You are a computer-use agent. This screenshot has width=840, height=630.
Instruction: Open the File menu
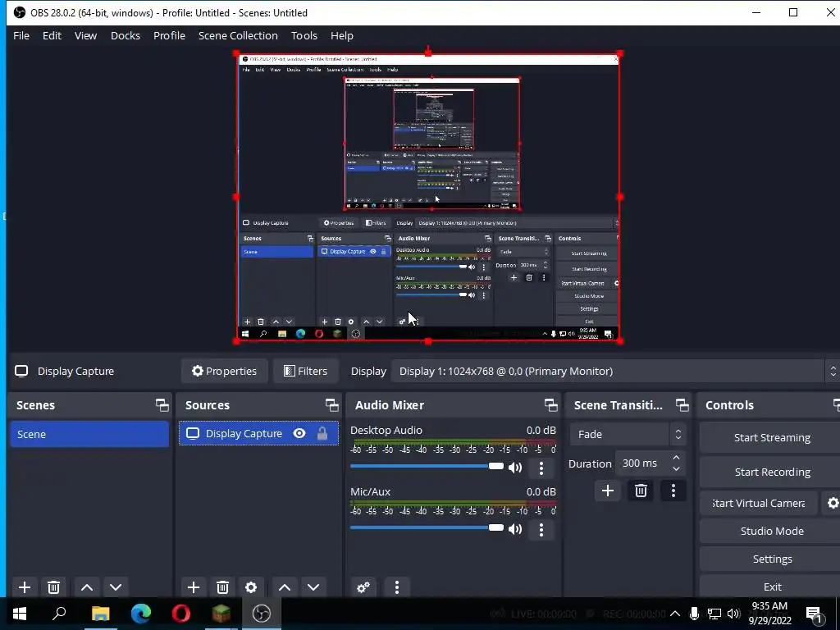tap(21, 36)
